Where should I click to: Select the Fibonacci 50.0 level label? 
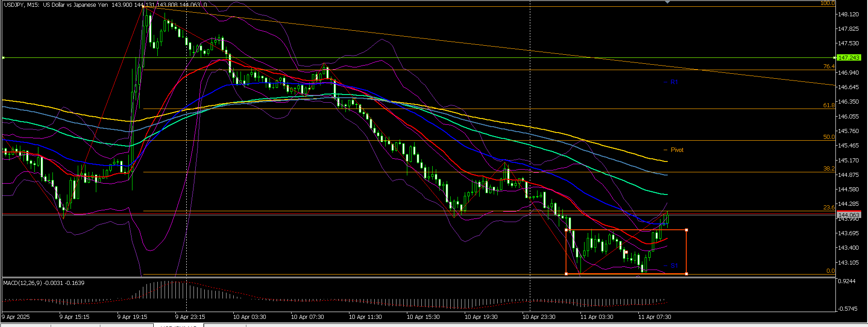tap(829, 137)
